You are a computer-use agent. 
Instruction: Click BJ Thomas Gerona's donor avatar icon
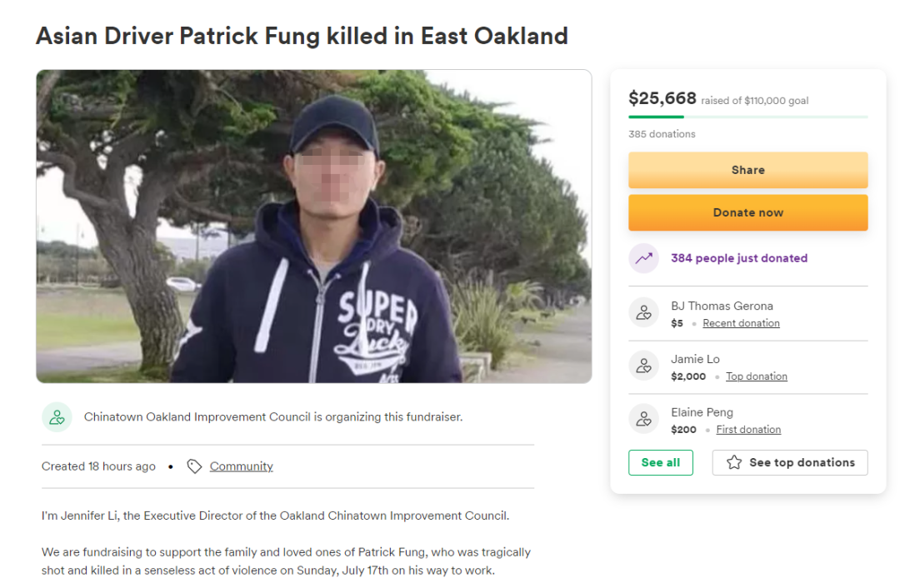click(643, 312)
